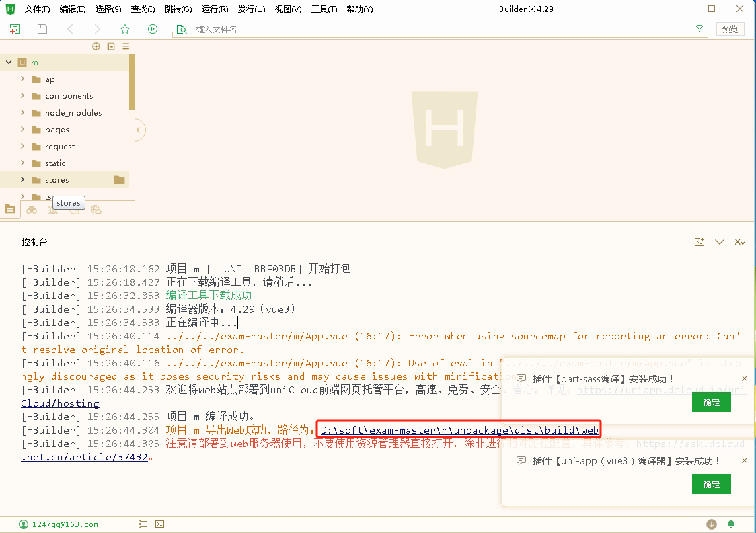Click the star bookmark icon
The height and width of the screenshot is (533, 756).
(125, 29)
